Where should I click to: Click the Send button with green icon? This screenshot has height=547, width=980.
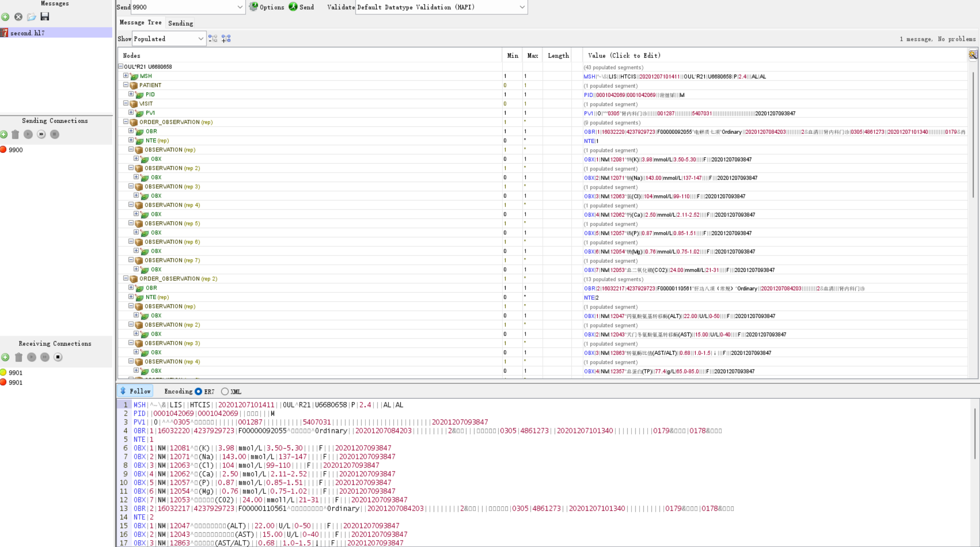(x=301, y=7)
